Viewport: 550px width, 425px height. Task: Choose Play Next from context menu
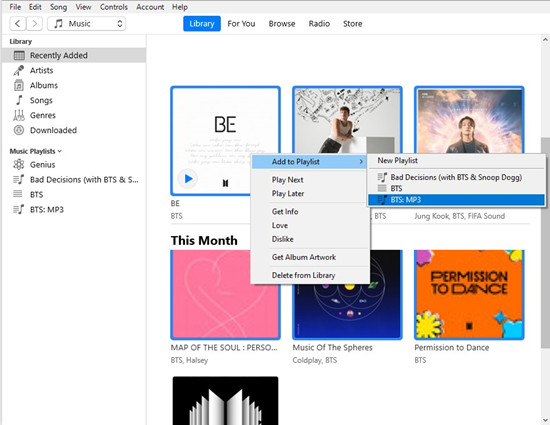click(310, 180)
